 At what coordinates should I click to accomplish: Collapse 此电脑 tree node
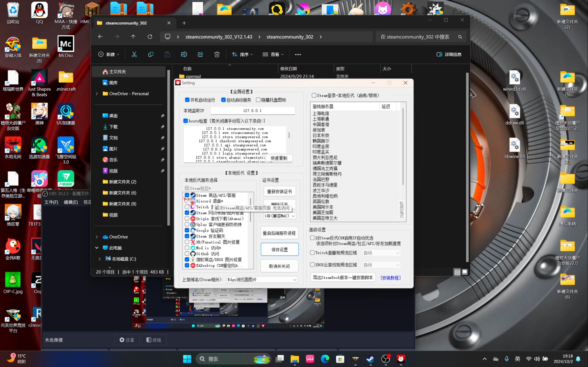click(97, 248)
